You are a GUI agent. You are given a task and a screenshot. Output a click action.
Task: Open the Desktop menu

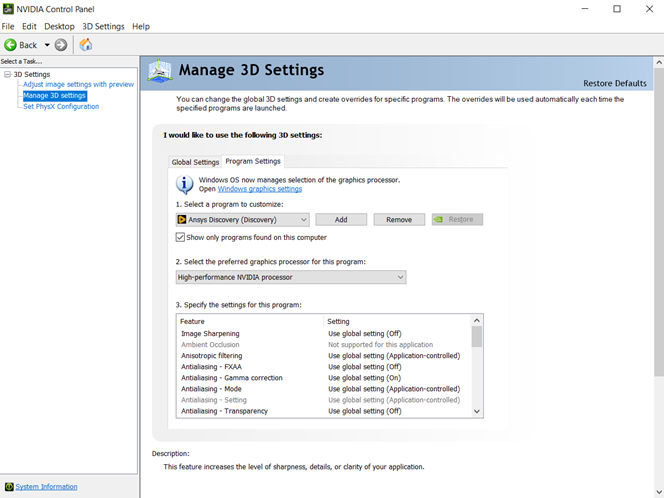[59, 26]
